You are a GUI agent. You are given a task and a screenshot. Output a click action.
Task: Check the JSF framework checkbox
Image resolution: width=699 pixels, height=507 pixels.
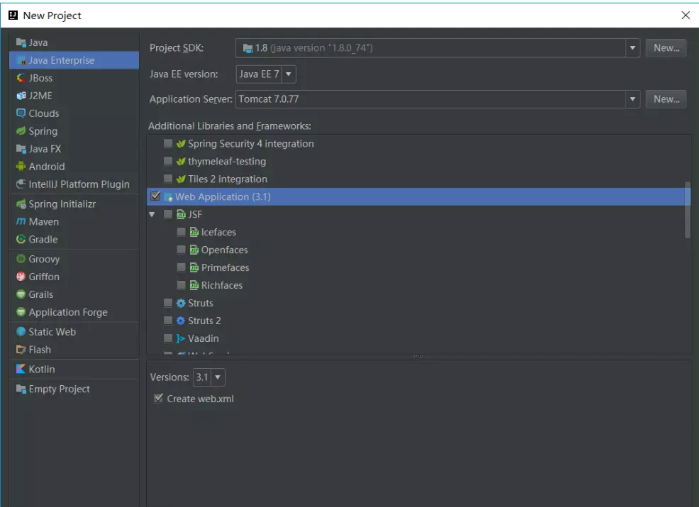point(168,214)
